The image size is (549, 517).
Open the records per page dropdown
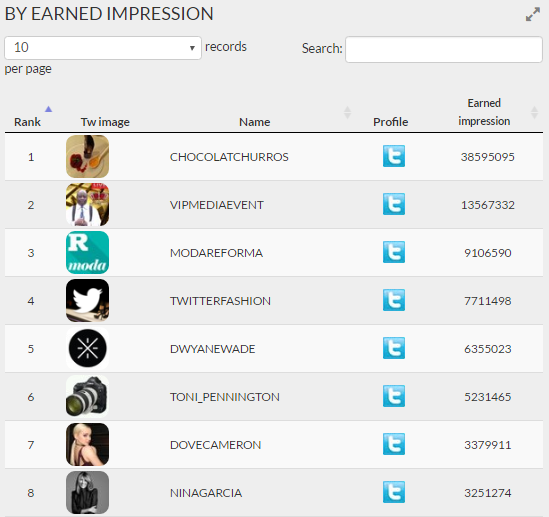(x=103, y=48)
